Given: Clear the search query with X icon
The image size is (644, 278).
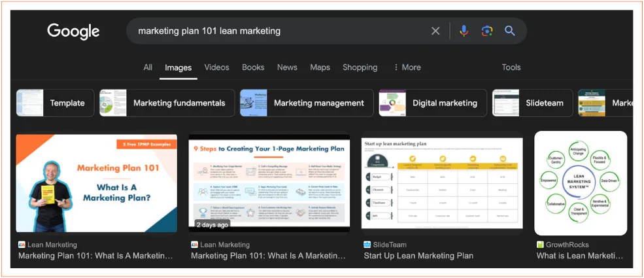Looking at the screenshot, I should tap(435, 31).
